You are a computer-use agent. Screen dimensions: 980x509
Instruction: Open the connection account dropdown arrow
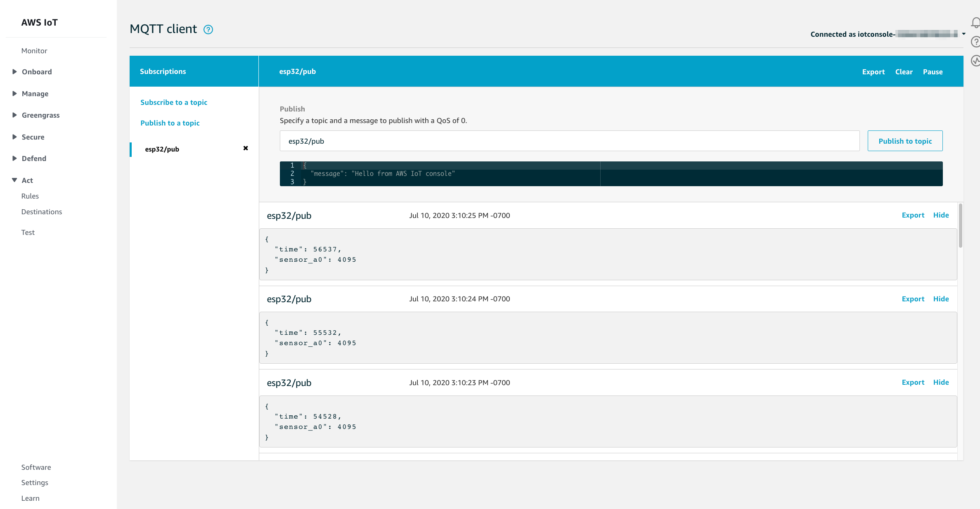pyautogui.click(x=963, y=34)
